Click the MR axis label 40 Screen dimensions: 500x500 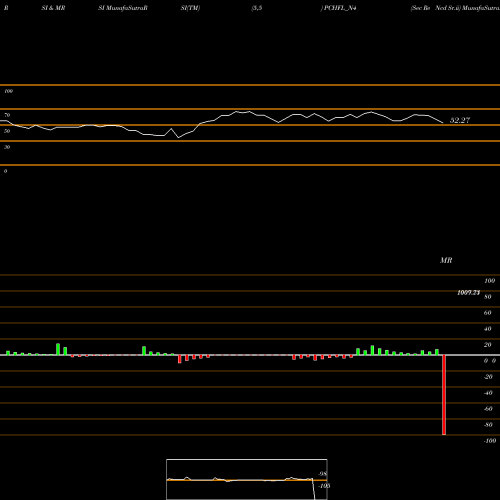tap(488, 329)
